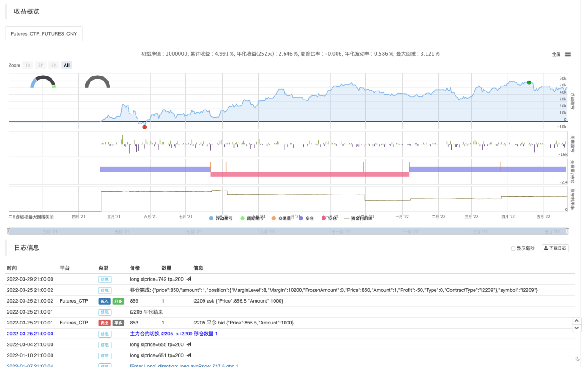The width and height of the screenshot is (588, 367).
Task: Hide the 空仓 legend series
Action: point(329,218)
